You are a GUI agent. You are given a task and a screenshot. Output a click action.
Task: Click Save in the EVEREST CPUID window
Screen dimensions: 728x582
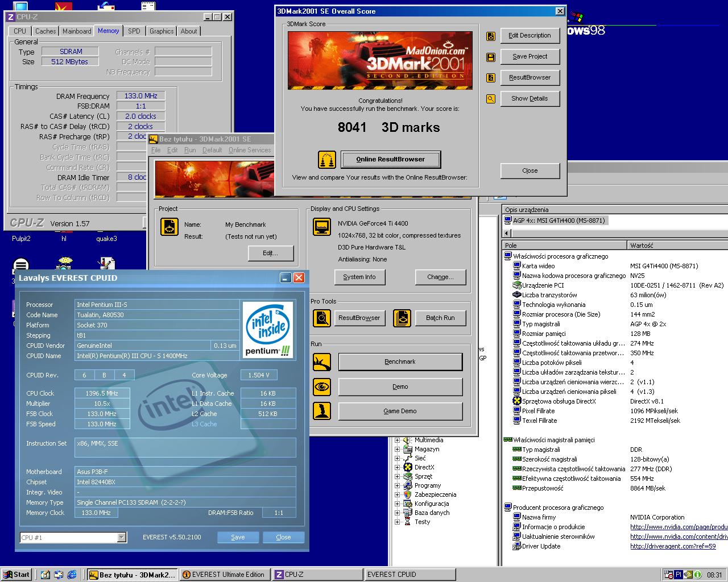pos(238,537)
